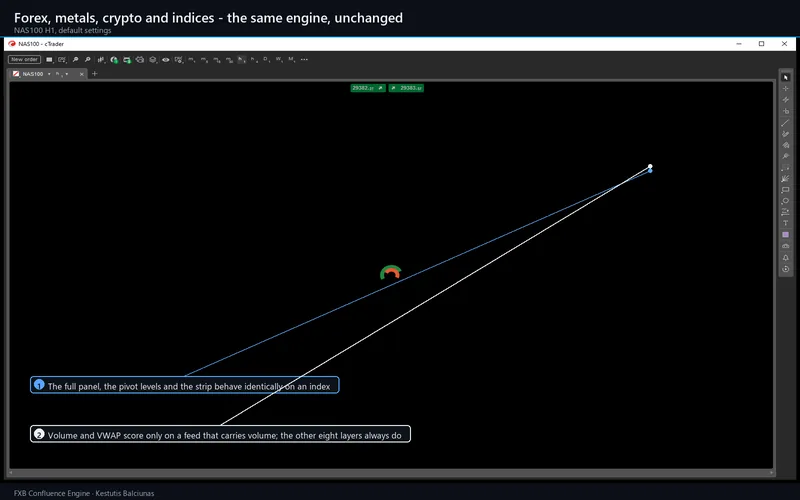The height and width of the screenshot is (500, 800).
Task: Select the NAS100 chart tab
Action: click(x=48, y=74)
